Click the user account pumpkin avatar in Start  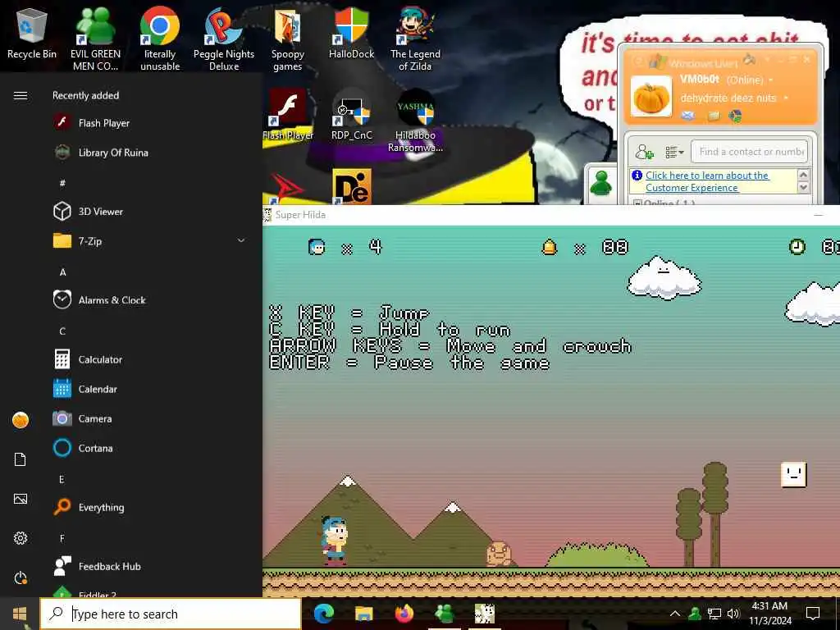[21, 420]
